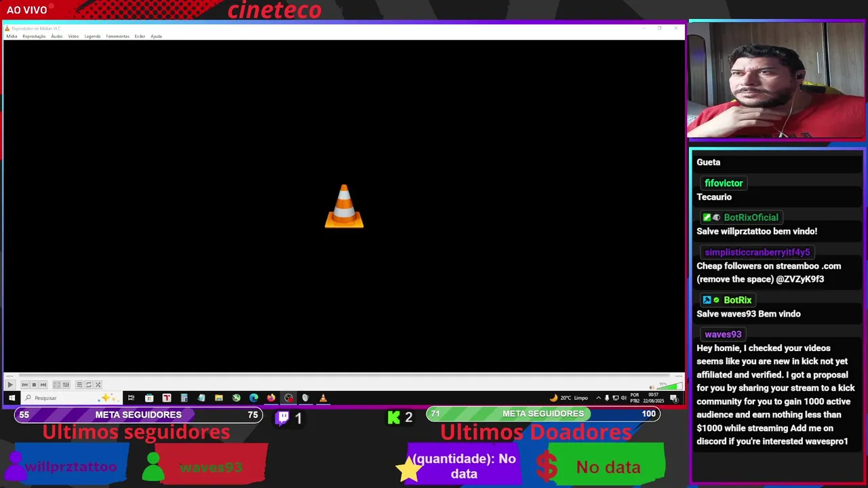Click simplisticcranberryitf4y5 username in chat
Screen dimensions: 868x488
757,252
